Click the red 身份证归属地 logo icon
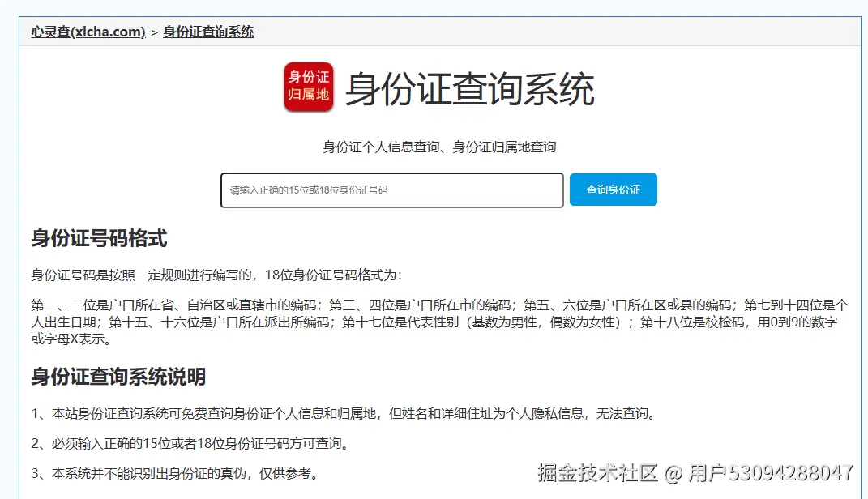 click(x=308, y=87)
